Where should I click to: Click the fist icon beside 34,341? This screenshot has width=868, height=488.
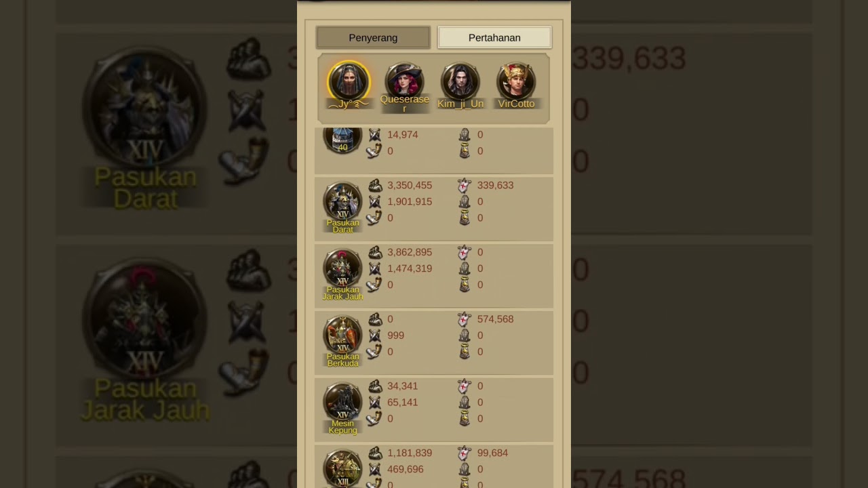(x=375, y=386)
